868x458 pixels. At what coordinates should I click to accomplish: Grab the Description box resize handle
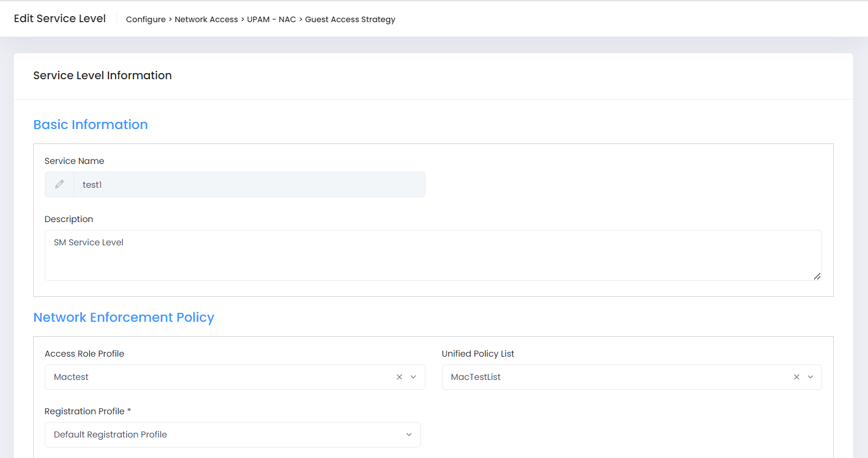coord(817,276)
